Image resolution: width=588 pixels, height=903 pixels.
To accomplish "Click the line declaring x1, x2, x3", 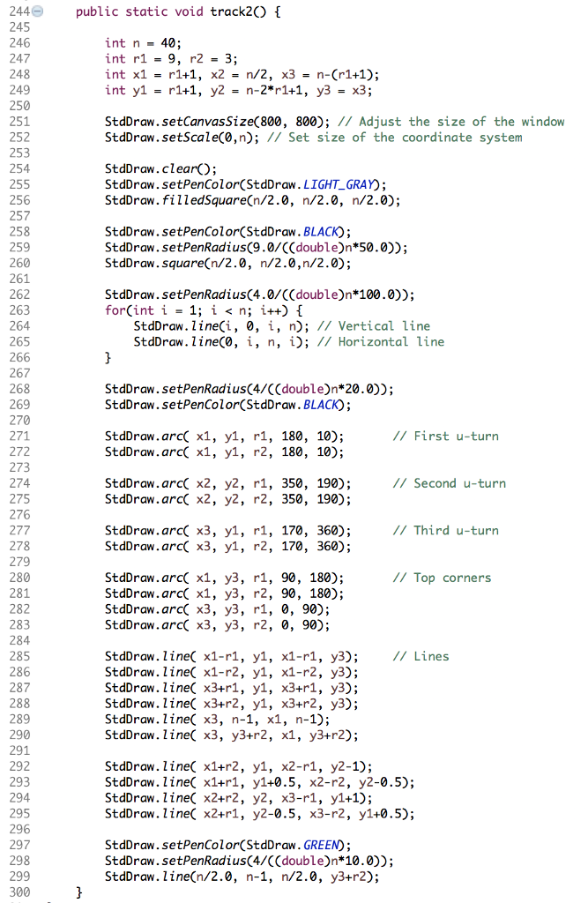I will point(242,75).
